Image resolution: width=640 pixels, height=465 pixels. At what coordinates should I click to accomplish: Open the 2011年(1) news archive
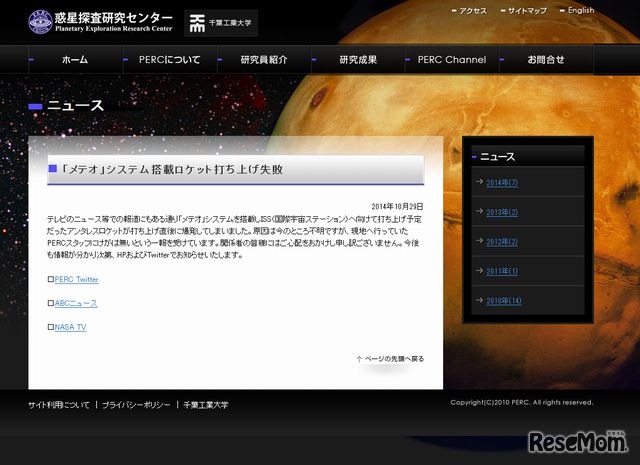tap(502, 271)
